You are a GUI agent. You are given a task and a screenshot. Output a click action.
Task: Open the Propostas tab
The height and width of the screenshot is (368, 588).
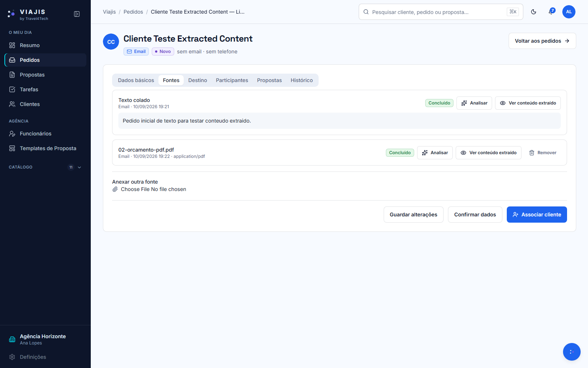click(x=269, y=80)
